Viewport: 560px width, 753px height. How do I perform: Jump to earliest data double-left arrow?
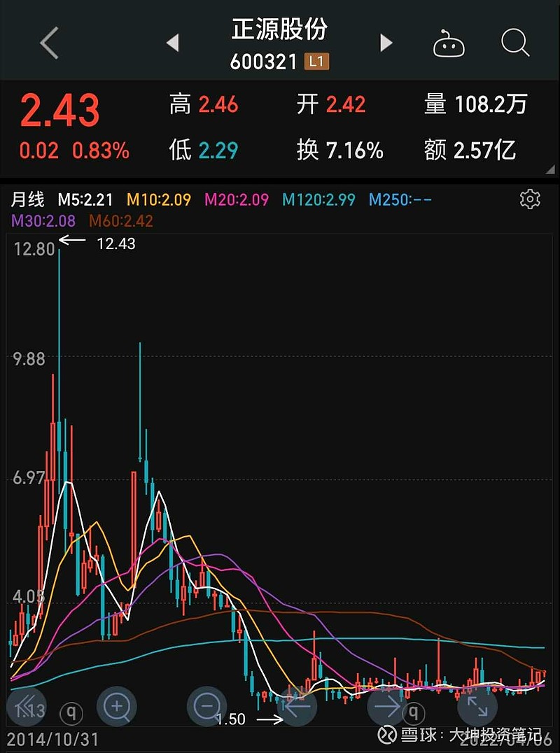[x=27, y=706]
